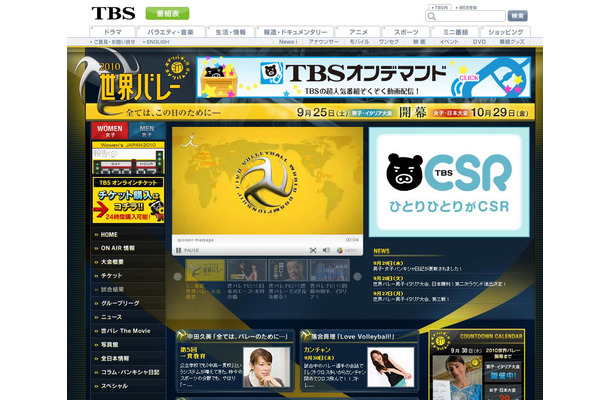Open the 番組グッズ sub-navigation link
The width and height of the screenshot is (610, 400).
click(512, 42)
